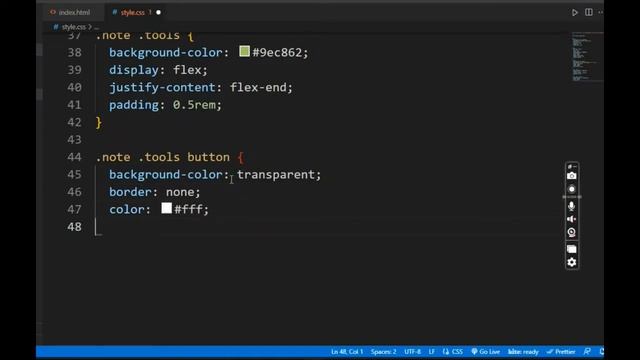
Task: Change end of line sequence LF
Action: (431, 352)
